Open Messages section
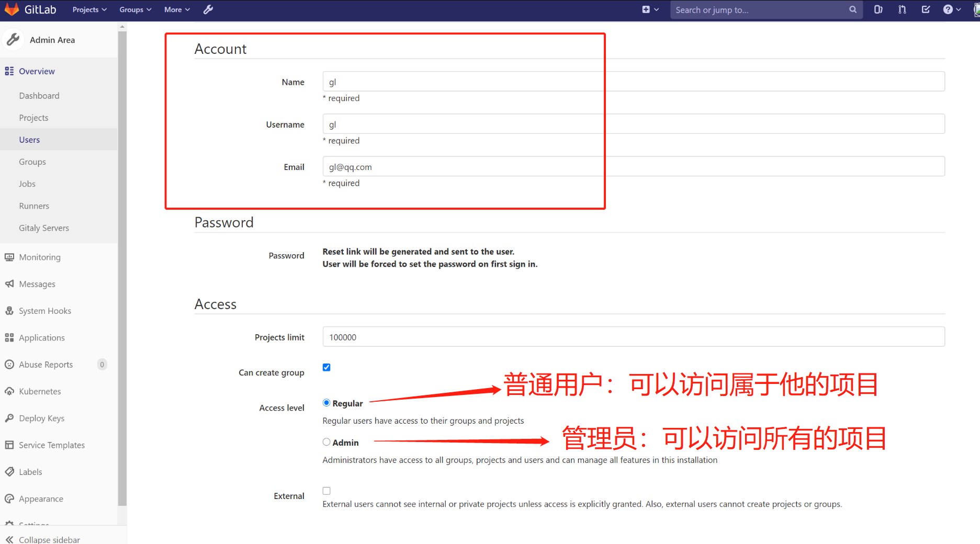The image size is (980, 544). (x=37, y=284)
